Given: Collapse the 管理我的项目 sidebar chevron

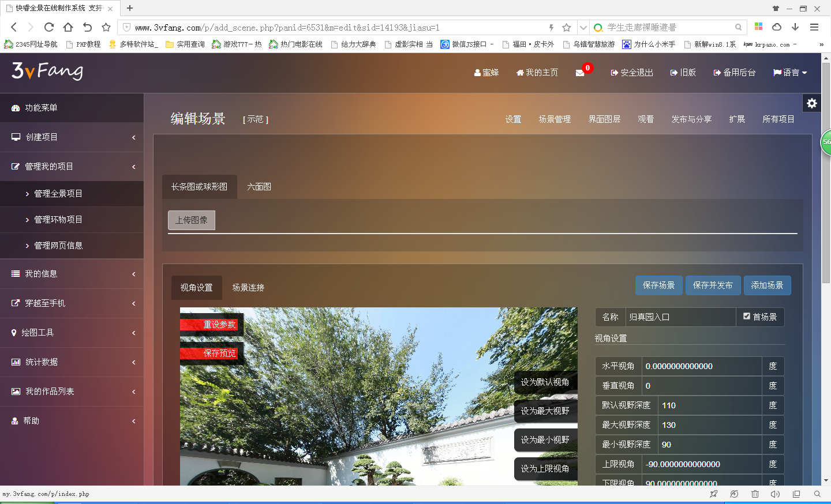Looking at the screenshot, I should (134, 167).
